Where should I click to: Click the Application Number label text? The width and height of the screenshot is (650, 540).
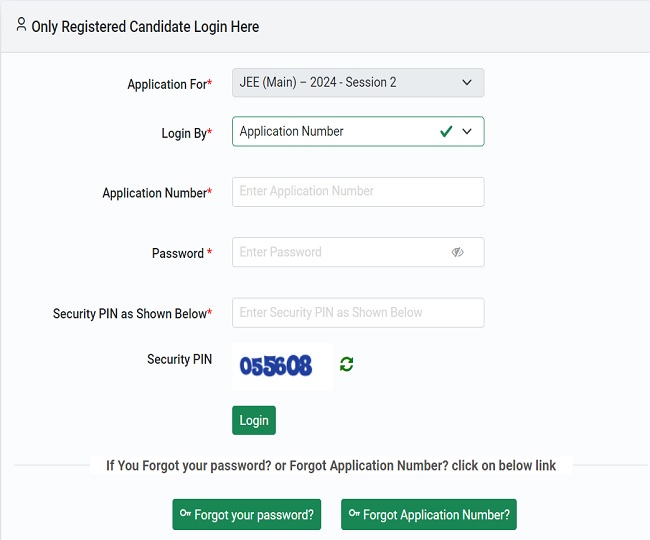pyautogui.click(x=156, y=193)
